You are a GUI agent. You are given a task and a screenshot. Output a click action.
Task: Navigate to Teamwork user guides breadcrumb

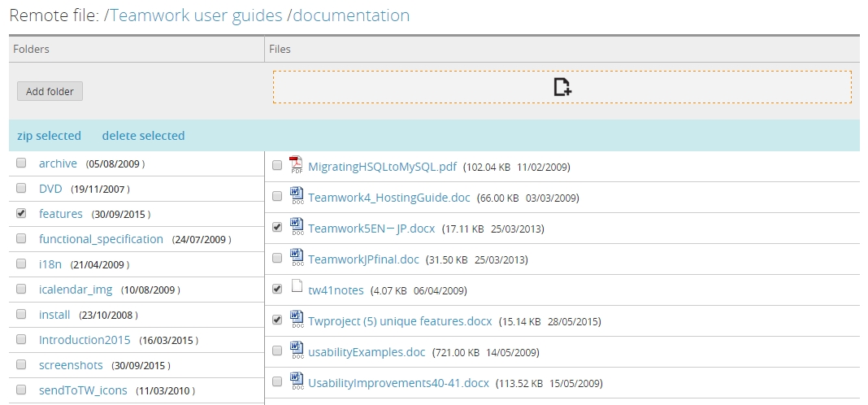[196, 15]
